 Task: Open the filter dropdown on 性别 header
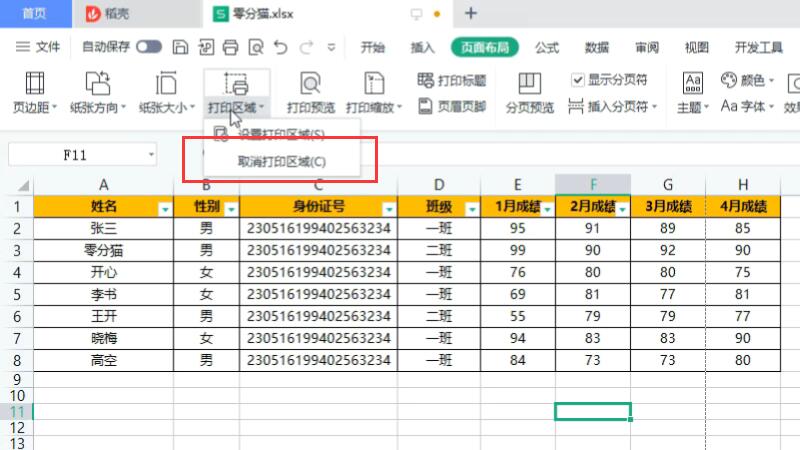point(231,208)
